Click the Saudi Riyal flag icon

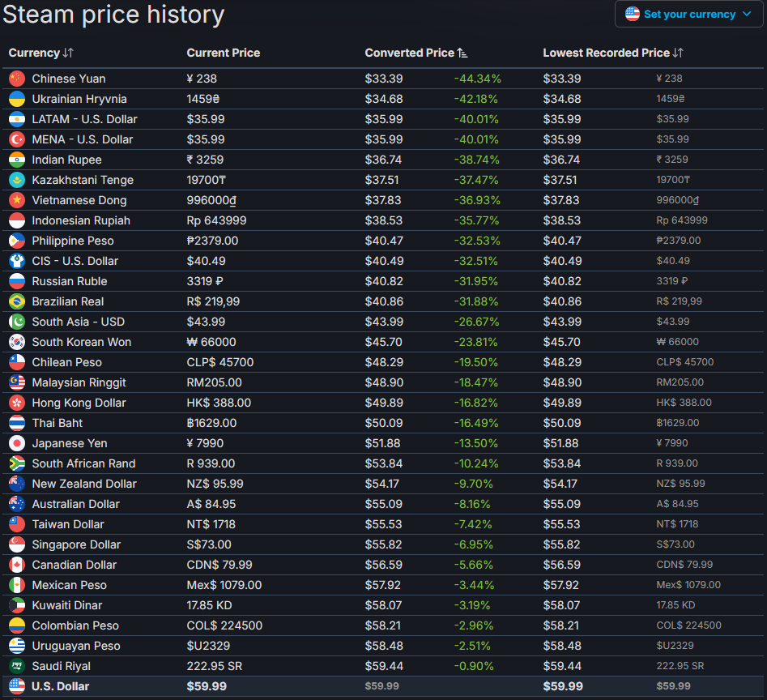click(17, 666)
